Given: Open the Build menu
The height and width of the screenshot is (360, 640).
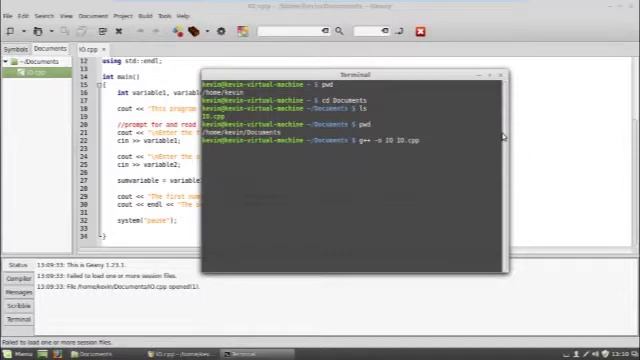Looking at the screenshot, I should pos(145,16).
